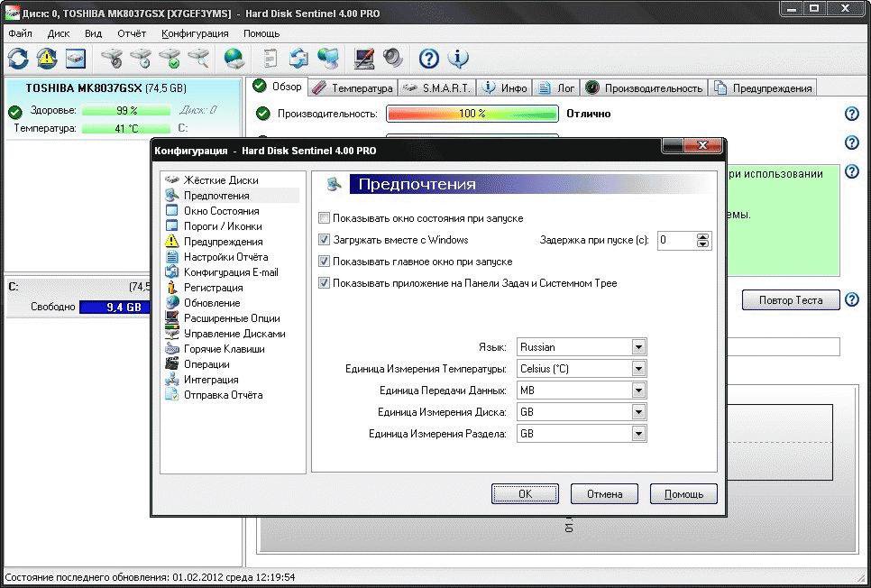Click the Задержка при пуске spinner arrows
Image resolution: width=871 pixels, height=588 pixels.
click(702, 240)
